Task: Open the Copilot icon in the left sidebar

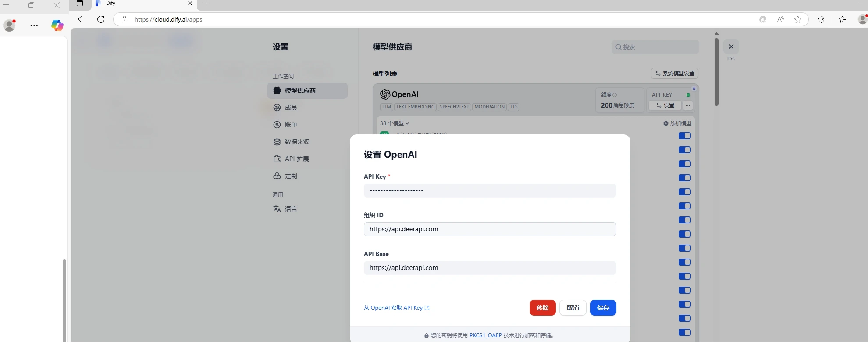Action: tap(57, 25)
